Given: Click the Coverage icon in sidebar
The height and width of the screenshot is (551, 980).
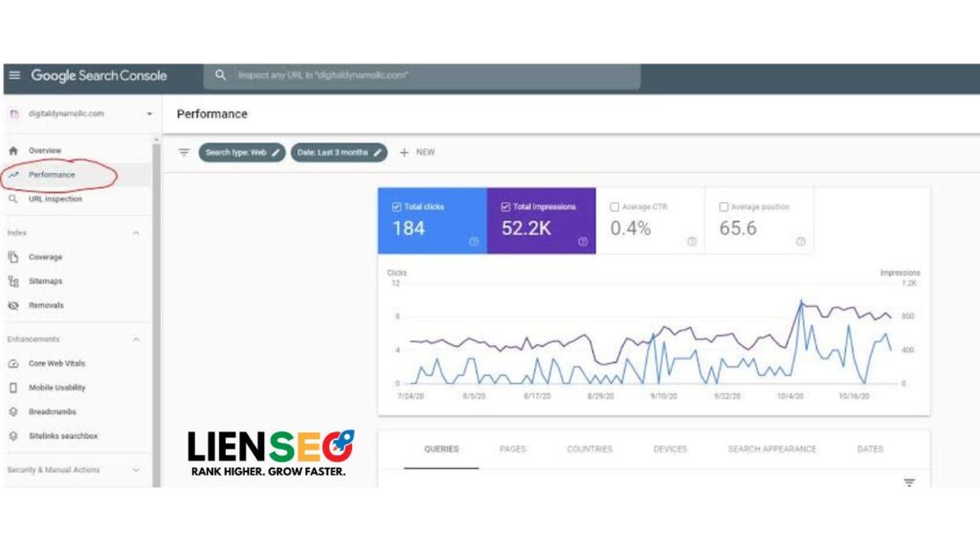Looking at the screenshot, I should click(13, 257).
